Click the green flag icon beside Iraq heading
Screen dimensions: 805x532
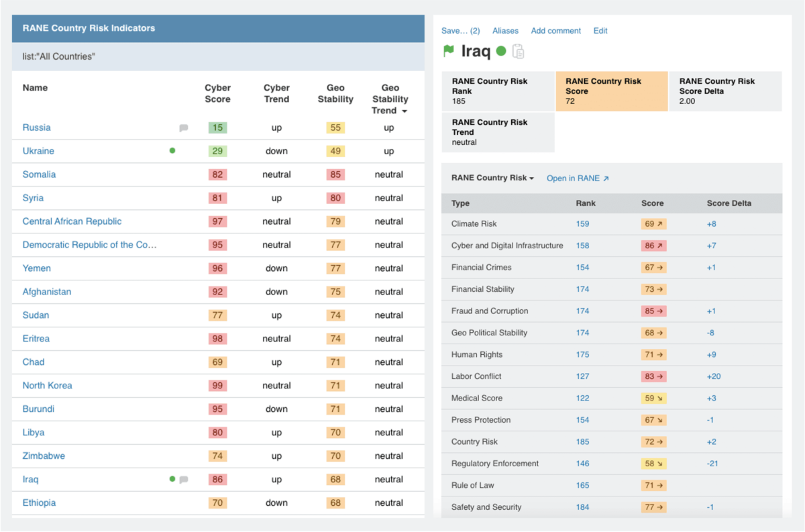click(x=449, y=51)
